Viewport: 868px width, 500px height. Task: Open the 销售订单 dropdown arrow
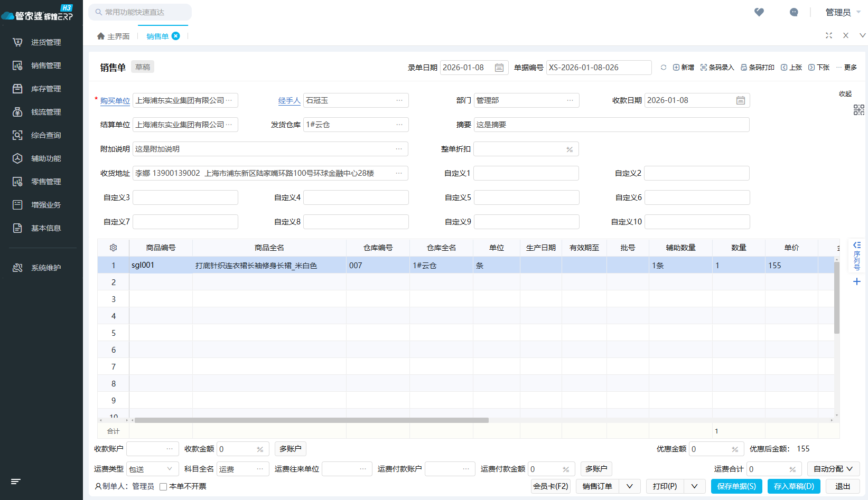point(630,486)
